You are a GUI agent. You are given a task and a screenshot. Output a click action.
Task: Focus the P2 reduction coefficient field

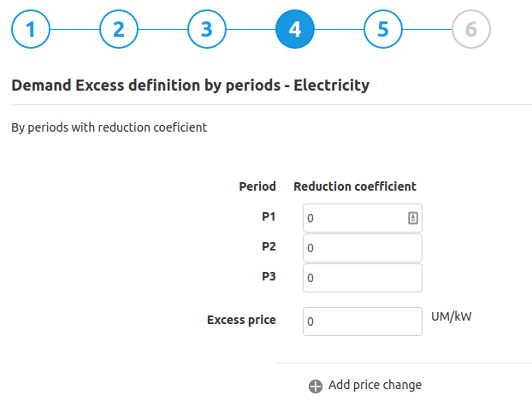tap(363, 248)
